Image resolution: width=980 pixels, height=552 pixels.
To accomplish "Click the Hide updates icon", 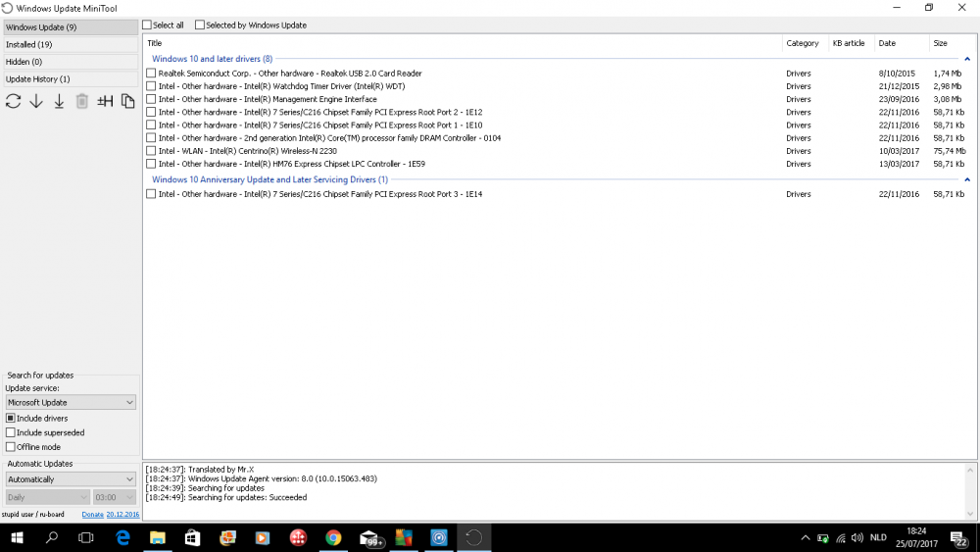I will pyautogui.click(x=105, y=101).
